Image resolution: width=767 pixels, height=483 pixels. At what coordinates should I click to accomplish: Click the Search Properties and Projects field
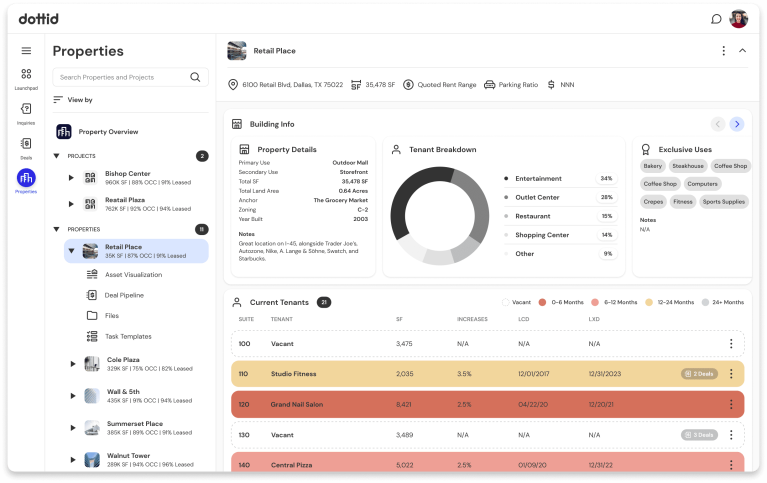(x=120, y=77)
